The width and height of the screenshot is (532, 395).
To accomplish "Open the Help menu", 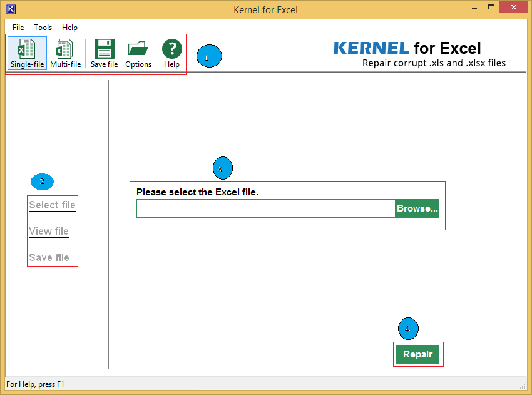I will 69,28.
